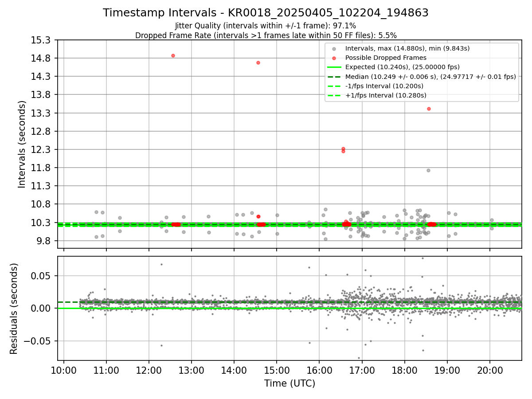Click the dark green dashed sample beside 'Median'

(334, 77)
